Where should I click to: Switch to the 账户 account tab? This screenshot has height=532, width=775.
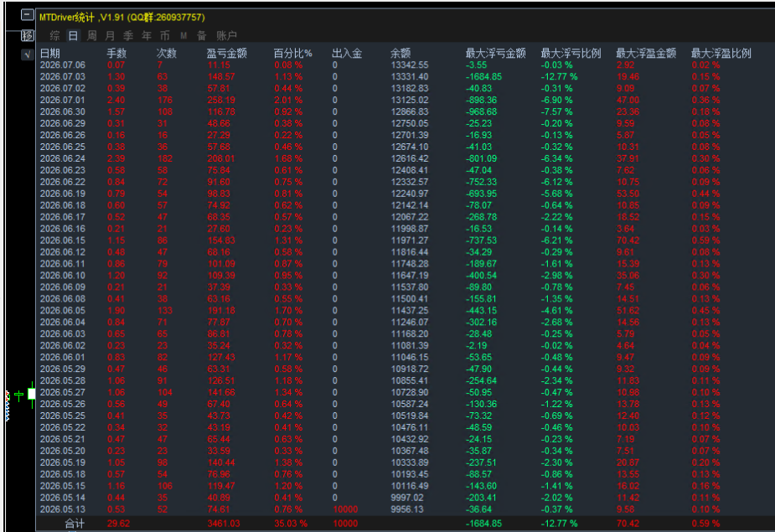(x=226, y=35)
